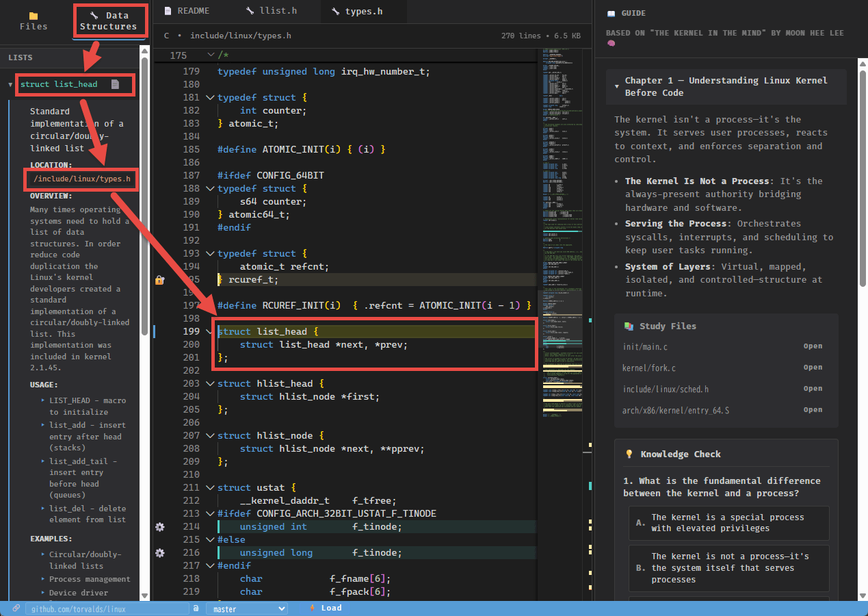Image resolution: width=868 pixels, height=616 pixels.
Task: Click the book icon beside GUIDE heading
Action: 611,14
